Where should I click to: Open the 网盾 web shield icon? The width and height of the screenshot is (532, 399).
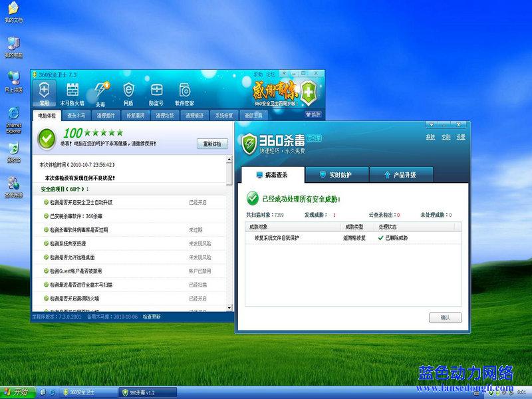point(128,93)
